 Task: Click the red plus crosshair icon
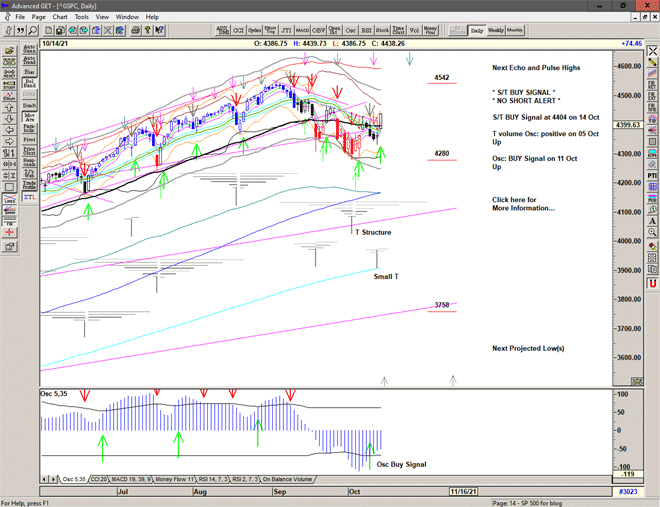11,230
